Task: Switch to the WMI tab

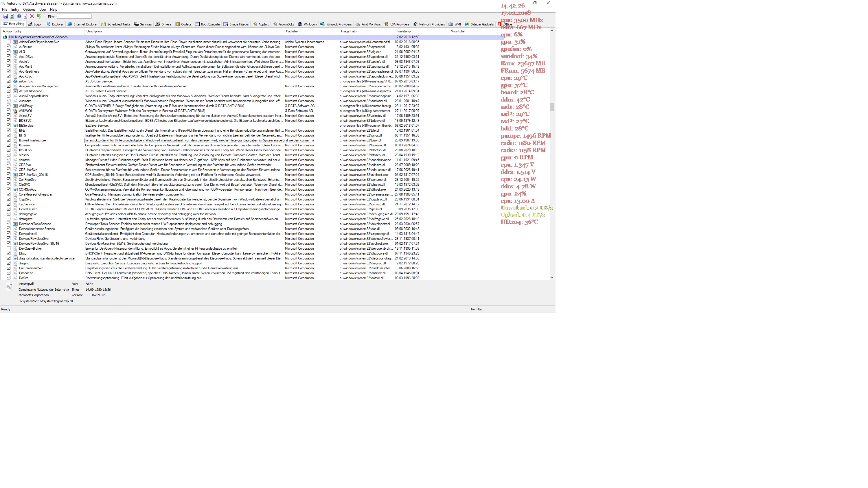Action: click(x=455, y=24)
